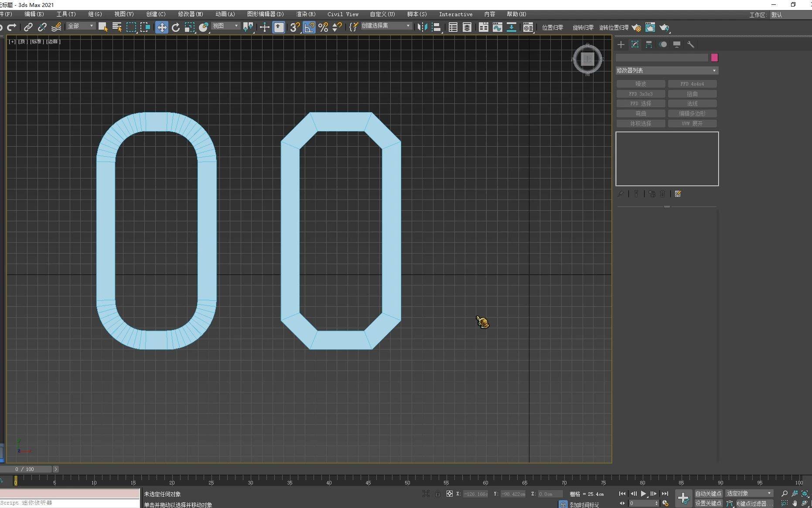
Task: Toggle Spinner Snap
Action: pos(337,27)
